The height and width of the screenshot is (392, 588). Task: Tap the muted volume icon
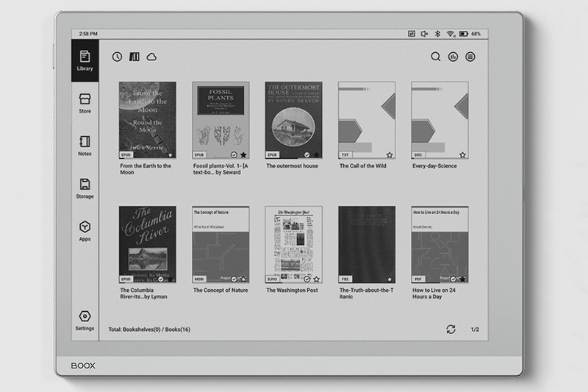[x=425, y=34]
